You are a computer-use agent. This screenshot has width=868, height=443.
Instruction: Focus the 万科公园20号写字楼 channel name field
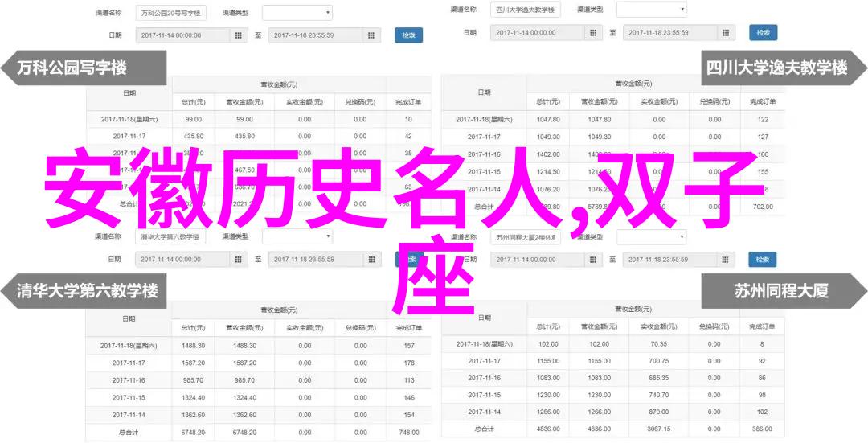(170, 13)
